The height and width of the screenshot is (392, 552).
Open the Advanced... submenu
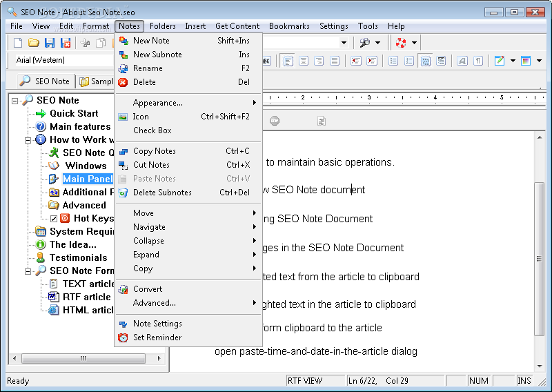click(189, 303)
